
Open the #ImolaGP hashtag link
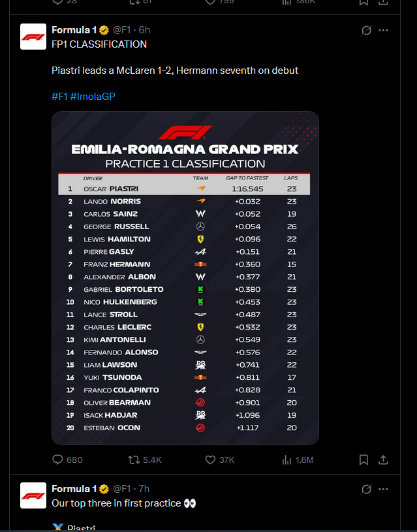(x=93, y=97)
